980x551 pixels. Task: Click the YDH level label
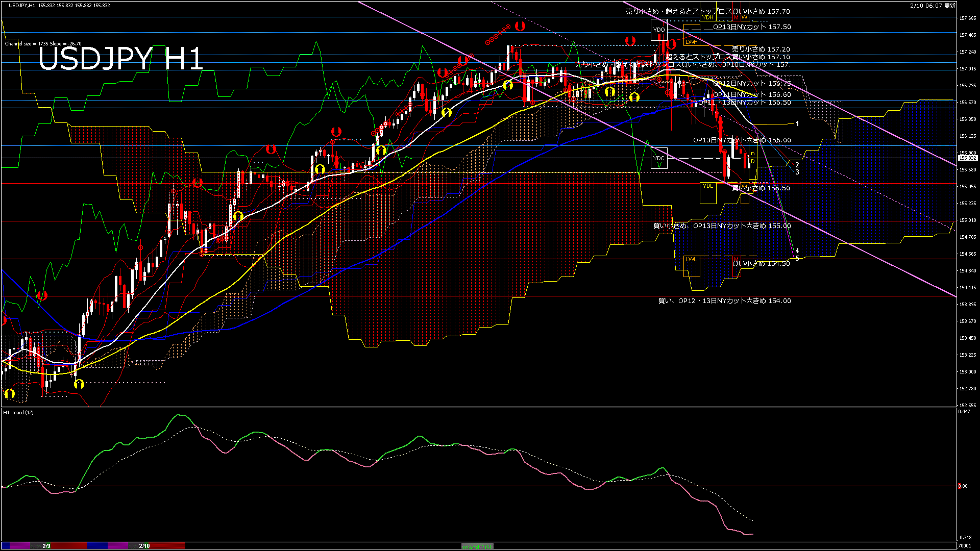pos(708,17)
